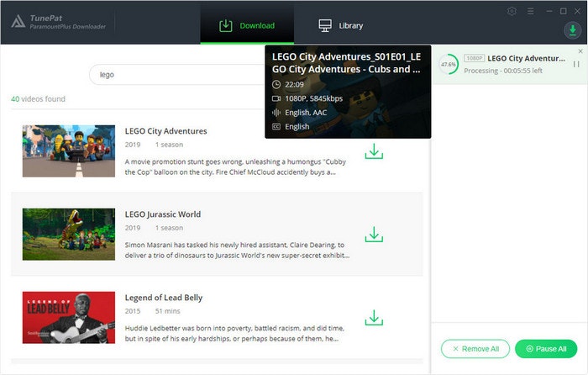Open the settings gear icon

[512, 11]
